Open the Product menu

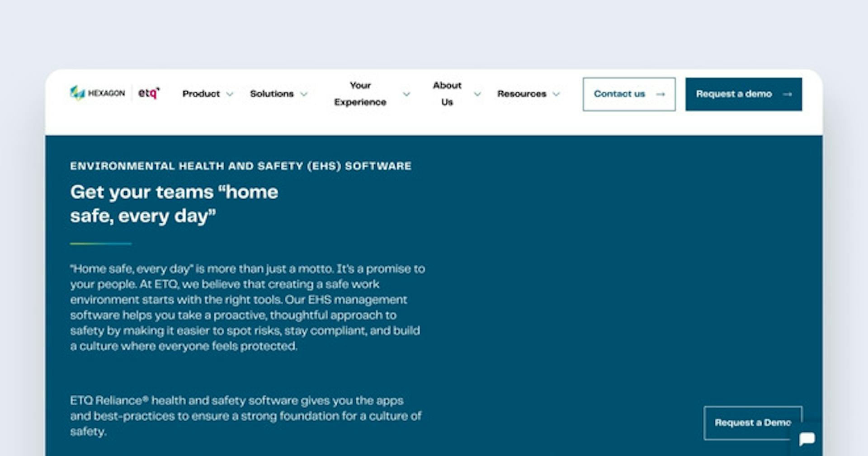tap(201, 94)
